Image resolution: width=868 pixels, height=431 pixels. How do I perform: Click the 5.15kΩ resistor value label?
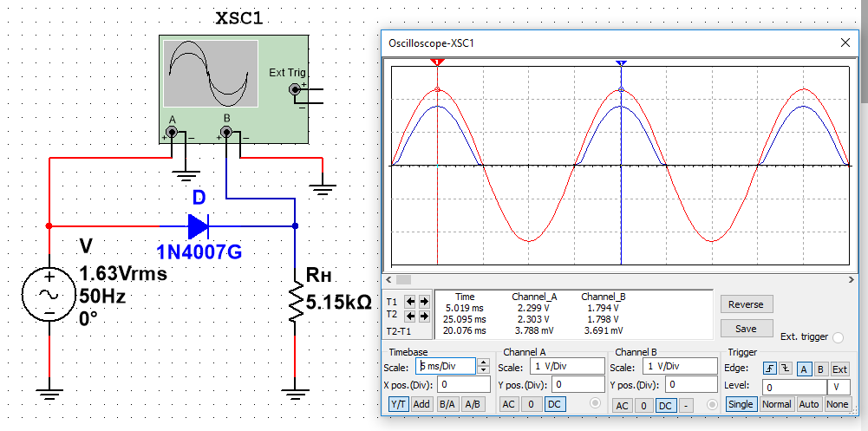pos(338,303)
